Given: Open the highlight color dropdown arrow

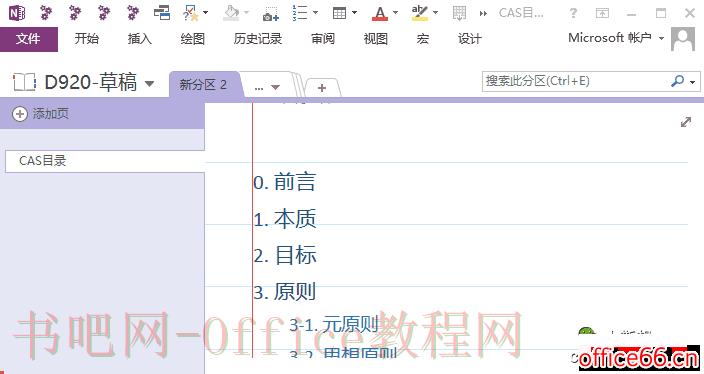Looking at the screenshot, I should click(x=436, y=13).
